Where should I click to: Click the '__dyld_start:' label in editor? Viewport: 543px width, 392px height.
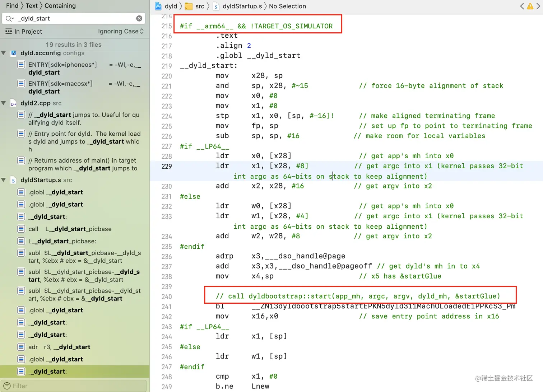[x=209, y=66]
